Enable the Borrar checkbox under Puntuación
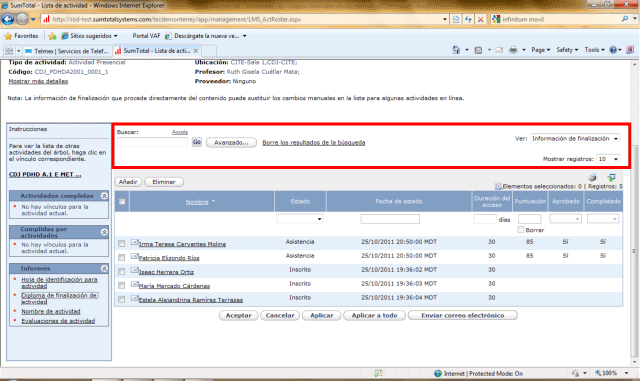The image size is (640, 381). coord(521,230)
